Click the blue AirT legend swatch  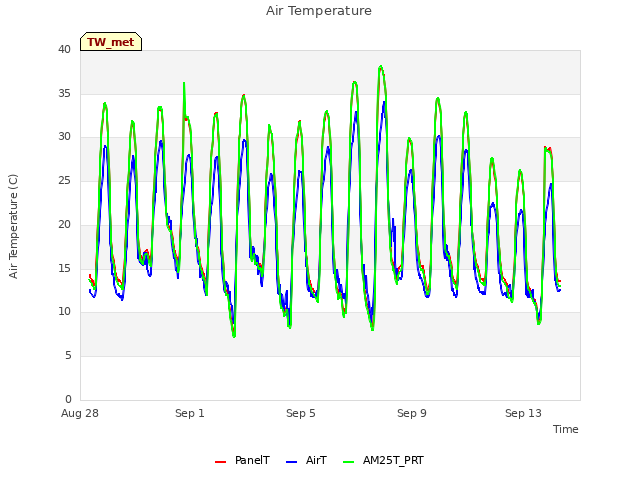point(291,462)
